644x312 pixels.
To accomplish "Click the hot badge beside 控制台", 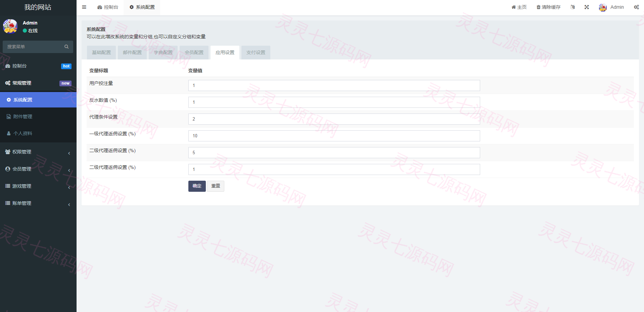I will point(66,66).
